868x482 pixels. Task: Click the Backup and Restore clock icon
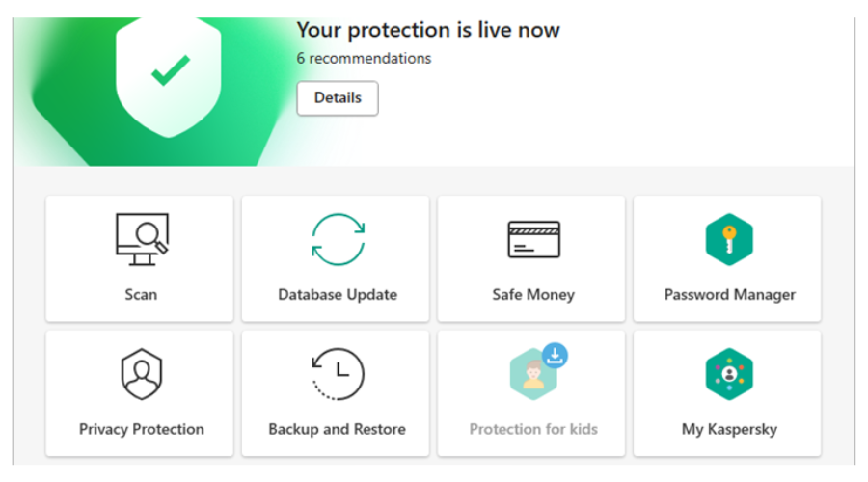pos(338,374)
